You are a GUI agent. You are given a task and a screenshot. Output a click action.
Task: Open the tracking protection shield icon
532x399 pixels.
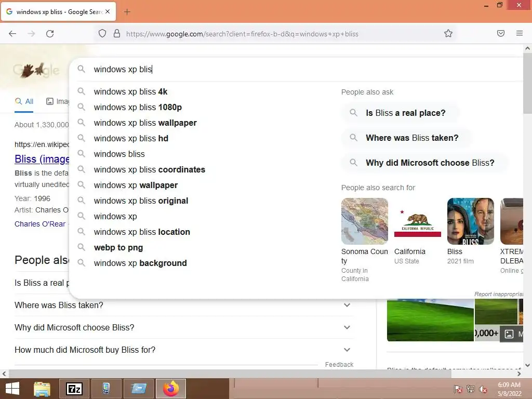click(x=102, y=34)
